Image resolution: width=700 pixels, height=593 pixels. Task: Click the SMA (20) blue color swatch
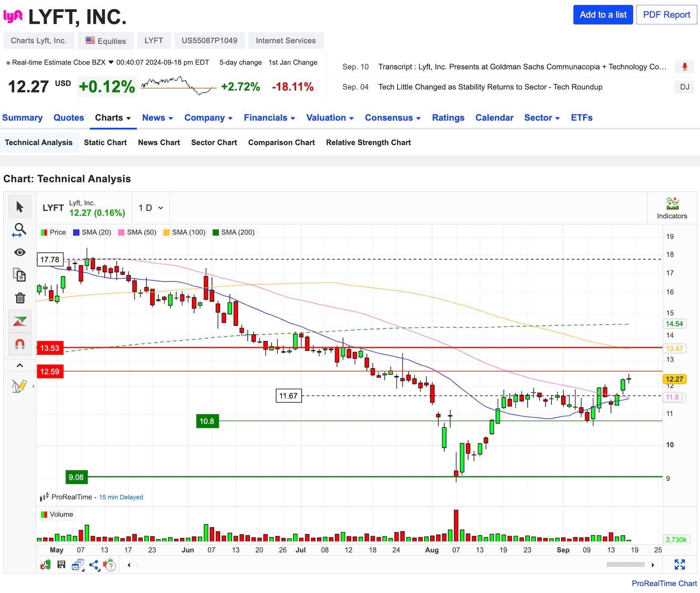pyautogui.click(x=77, y=232)
